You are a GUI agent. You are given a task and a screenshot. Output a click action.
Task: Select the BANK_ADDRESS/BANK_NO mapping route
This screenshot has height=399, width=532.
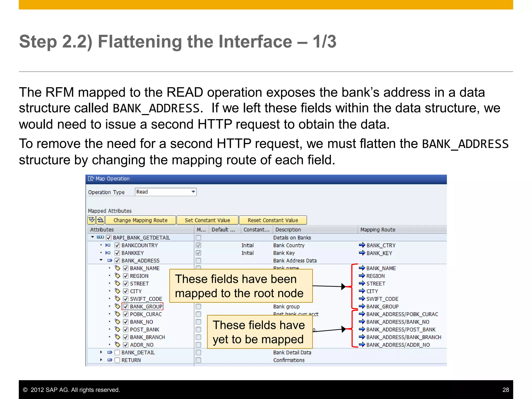(x=398, y=322)
